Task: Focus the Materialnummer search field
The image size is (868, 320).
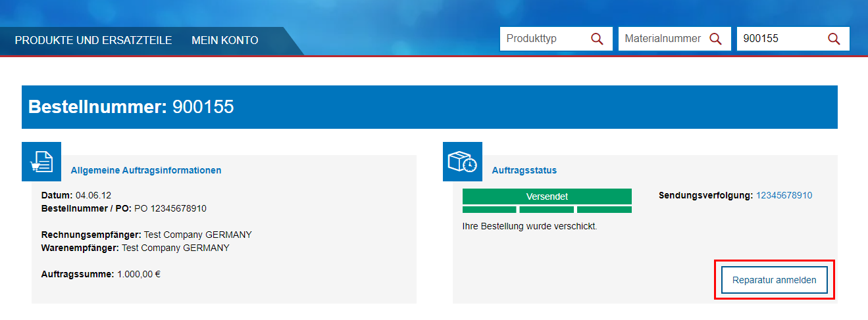Action: click(x=675, y=39)
